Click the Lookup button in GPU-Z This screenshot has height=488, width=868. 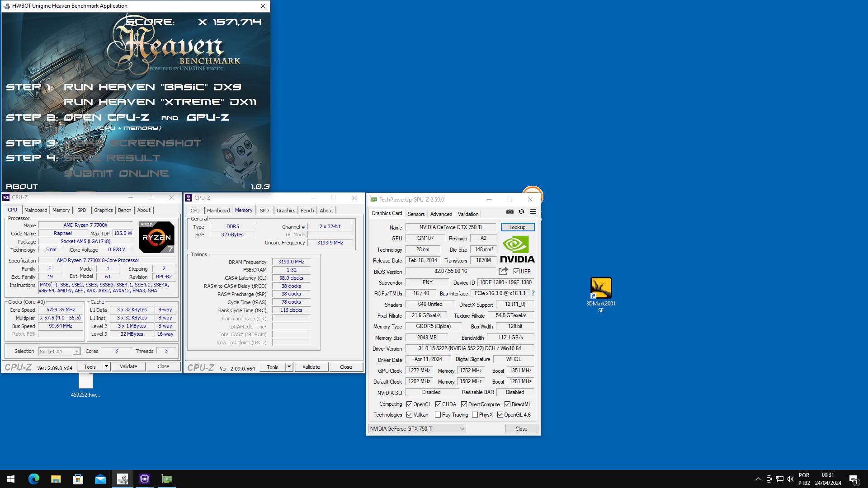click(x=517, y=227)
